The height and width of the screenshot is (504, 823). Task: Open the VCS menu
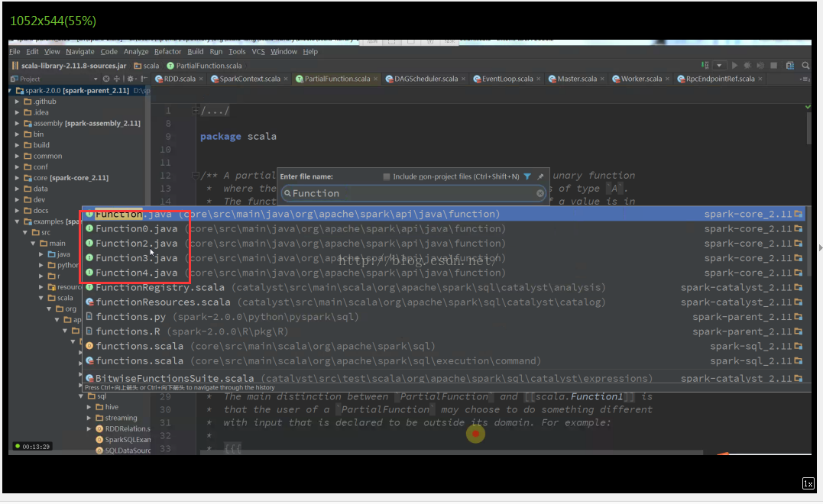(258, 51)
